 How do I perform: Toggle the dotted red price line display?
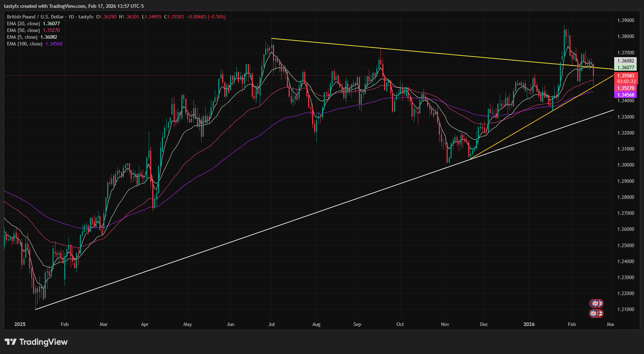(x=142, y=75)
